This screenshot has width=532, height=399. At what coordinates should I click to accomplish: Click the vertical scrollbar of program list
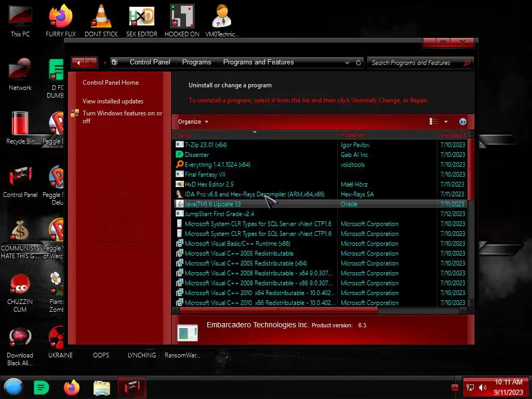[x=471, y=169]
